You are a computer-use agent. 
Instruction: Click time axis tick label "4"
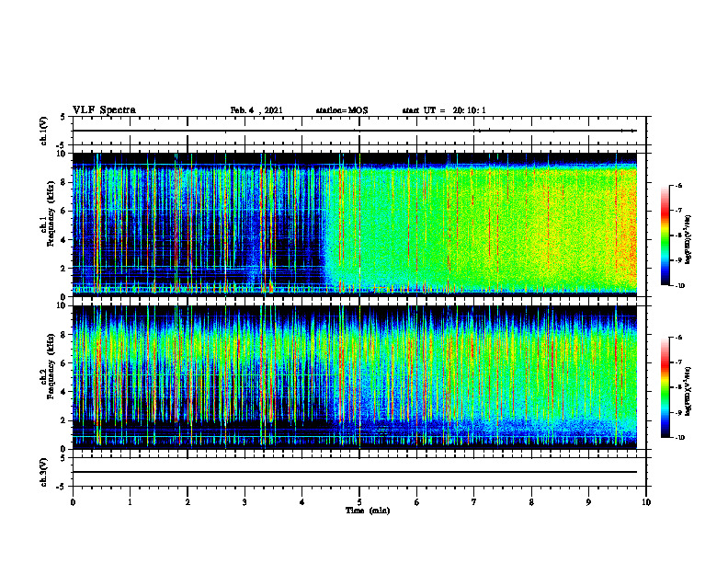[301, 502]
